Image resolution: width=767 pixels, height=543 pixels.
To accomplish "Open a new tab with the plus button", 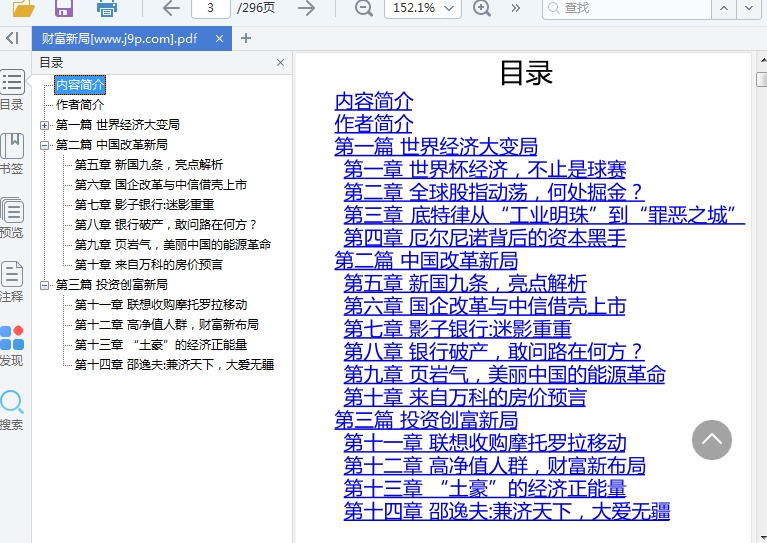I will (246, 38).
